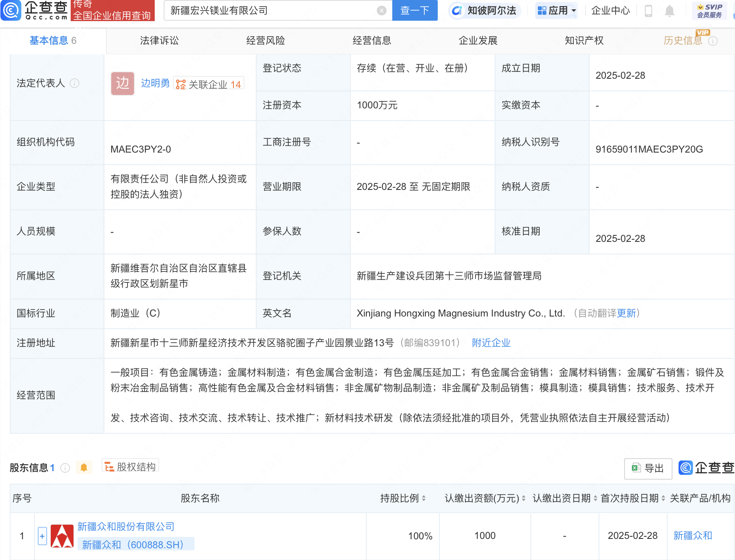735x560 pixels.
Task: Open SVIP 会员服务 badge
Action: click(x=709, y=11)
